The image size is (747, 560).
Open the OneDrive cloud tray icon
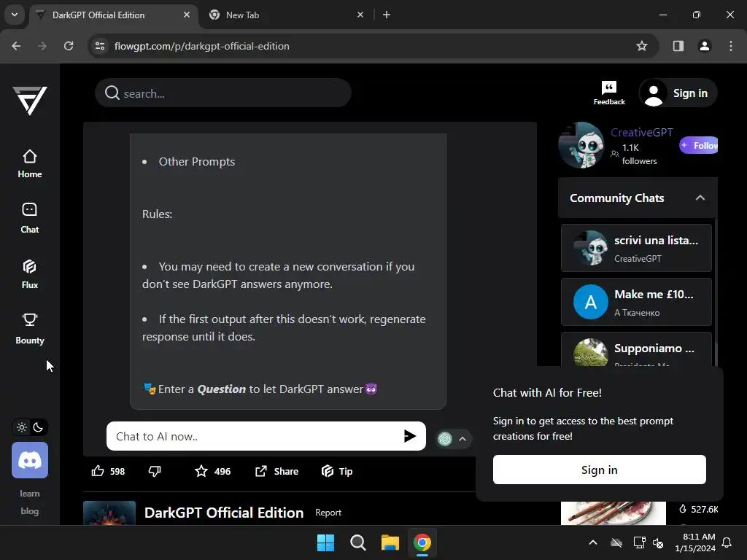[x=616, y=542]
